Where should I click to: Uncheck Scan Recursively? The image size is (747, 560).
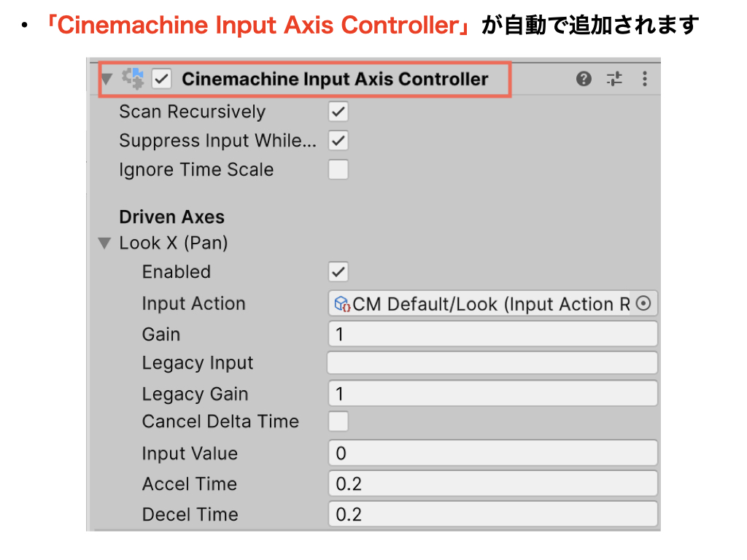(338, 112)
